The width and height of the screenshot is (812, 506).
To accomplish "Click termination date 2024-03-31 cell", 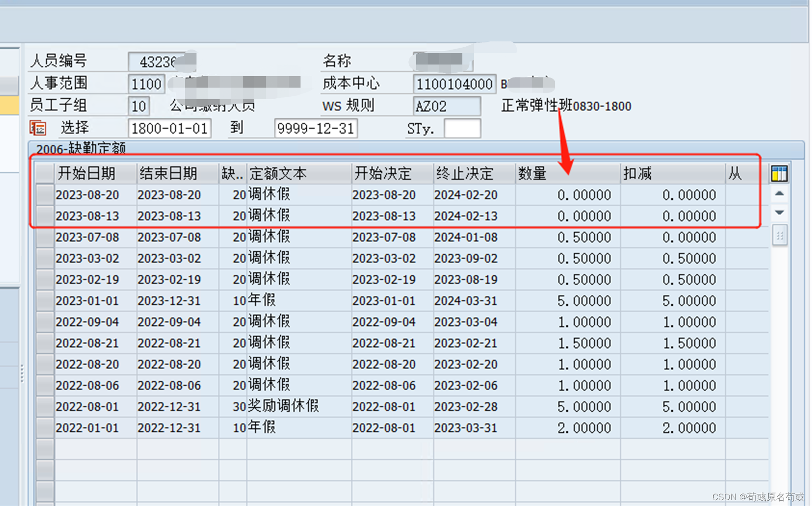I will pos(474,301).
